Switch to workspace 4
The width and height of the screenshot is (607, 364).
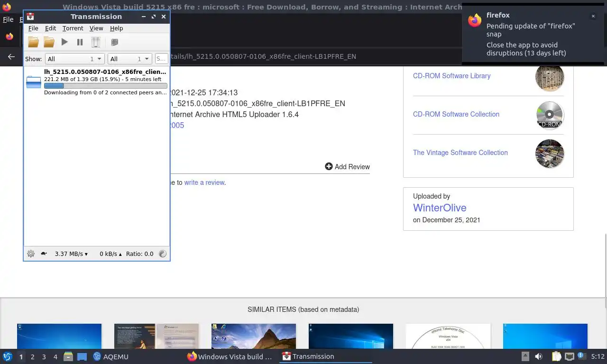[x=55, y=357]
